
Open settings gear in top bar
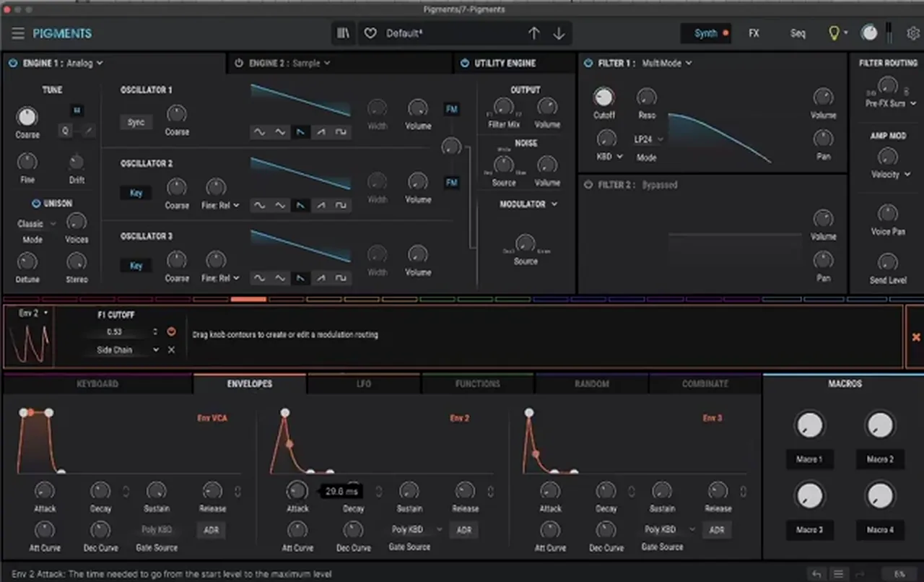(913, 33)
